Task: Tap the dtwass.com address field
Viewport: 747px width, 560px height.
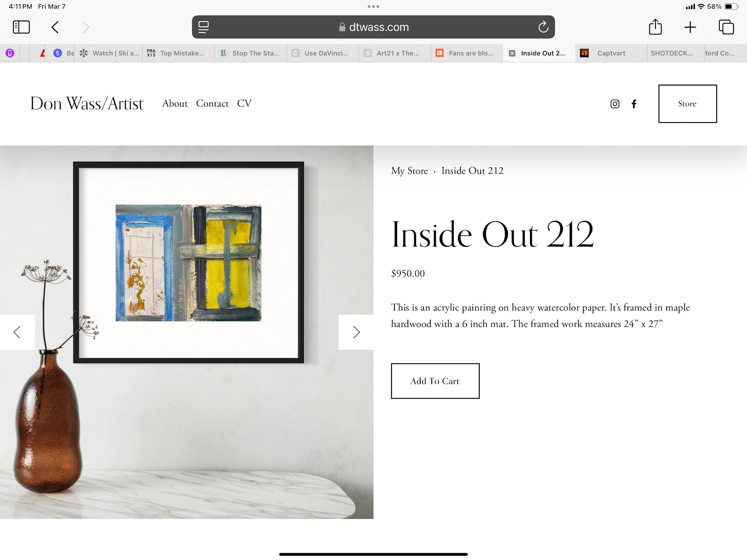Action: click(x=373, y=27)
